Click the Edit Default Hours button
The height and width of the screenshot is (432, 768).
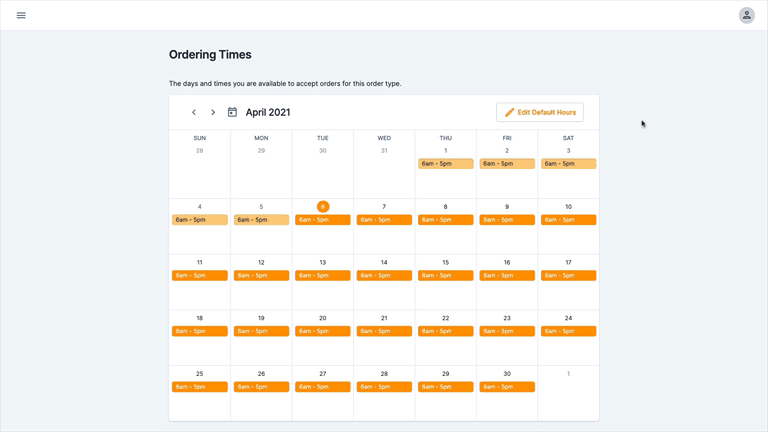(x=540, y=112)
